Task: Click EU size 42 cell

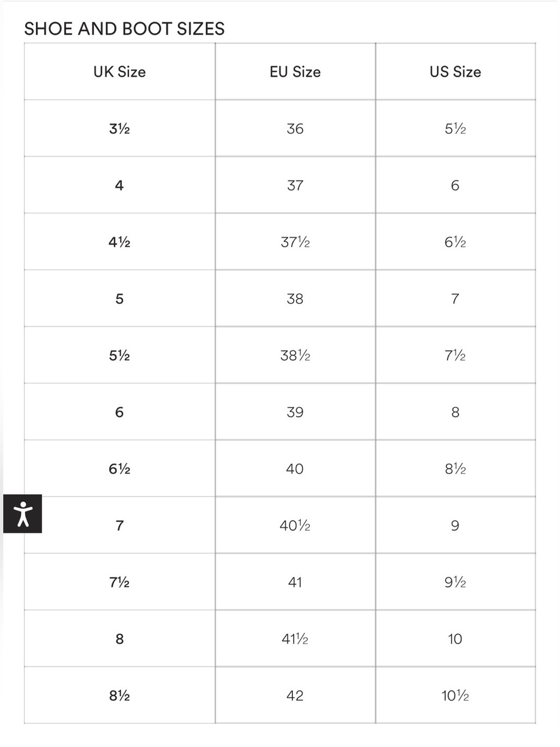Action: point(295,695)
